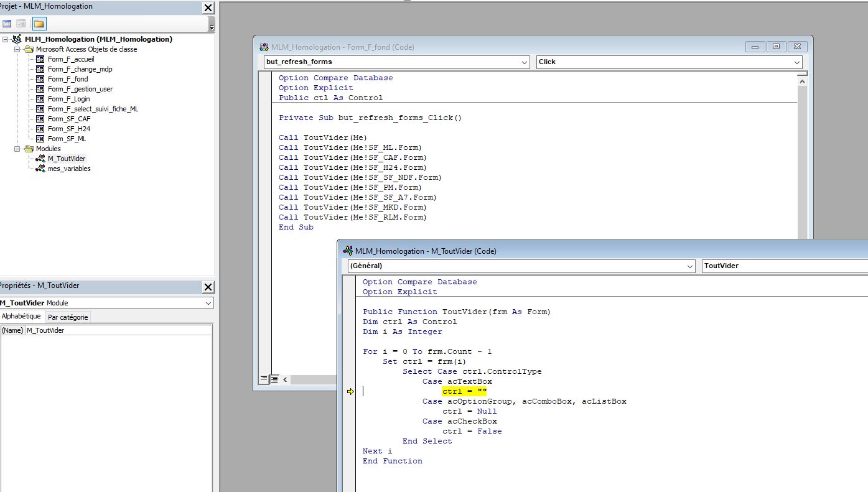Click Procedure View icon in Form_F_fond code window

pos(264,379)
